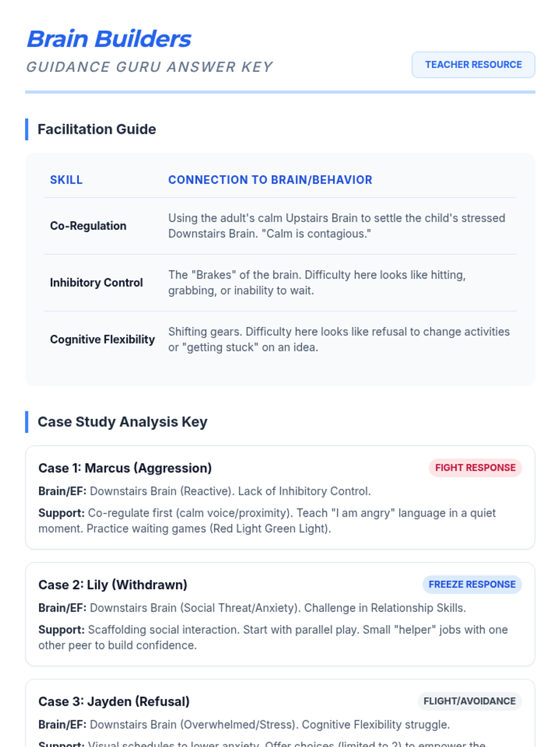This screenshot has width=560, height=747.
Task: Select the FIGHT RESPONSE tag
Action: click(475, 468)
